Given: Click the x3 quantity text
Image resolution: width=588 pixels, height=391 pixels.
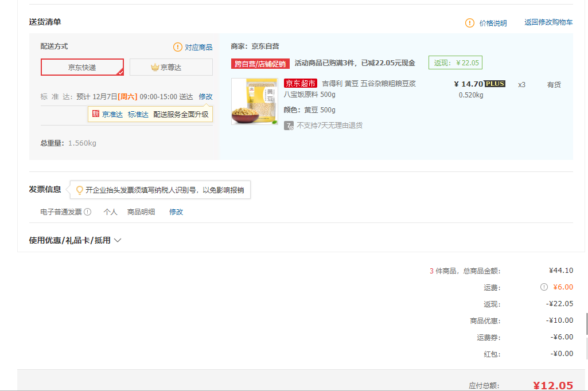Looking at the screenshot, I should [521, 85].
